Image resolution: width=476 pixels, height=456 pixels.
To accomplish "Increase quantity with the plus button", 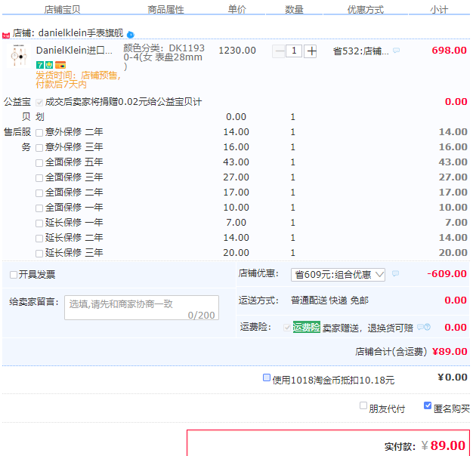I will pos(311,51).
